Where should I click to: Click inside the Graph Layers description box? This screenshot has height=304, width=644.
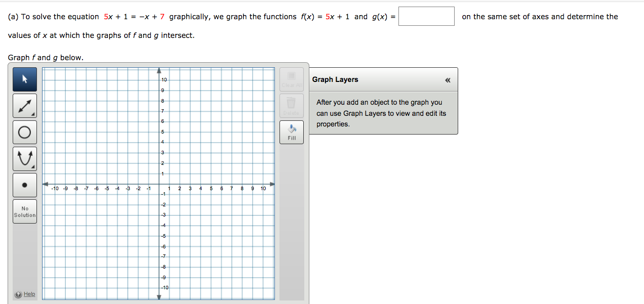(383, 113)
